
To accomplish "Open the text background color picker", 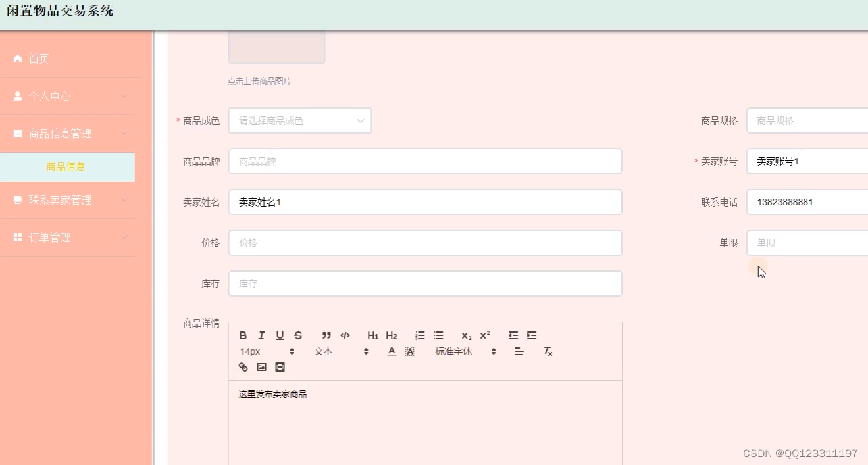I will [x=410, y=351].
